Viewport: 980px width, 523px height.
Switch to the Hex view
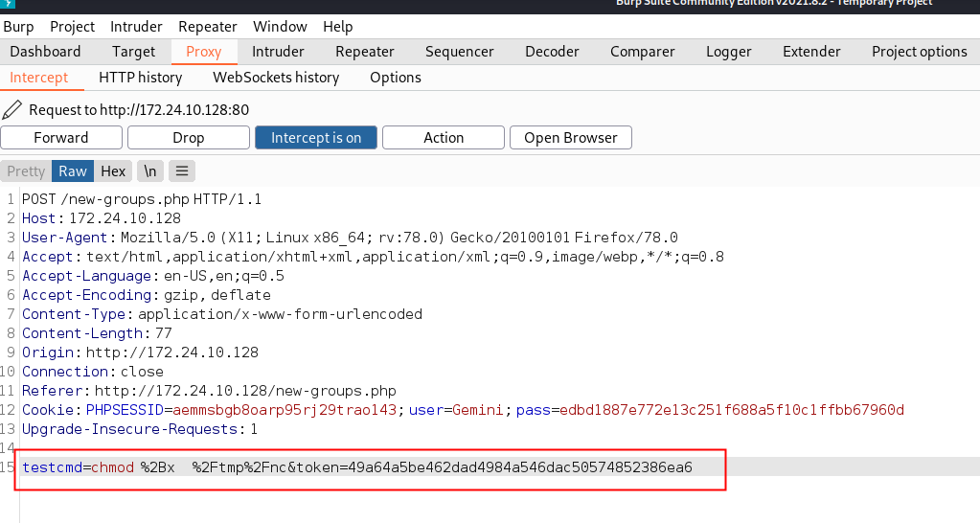[x=113, y=171]
